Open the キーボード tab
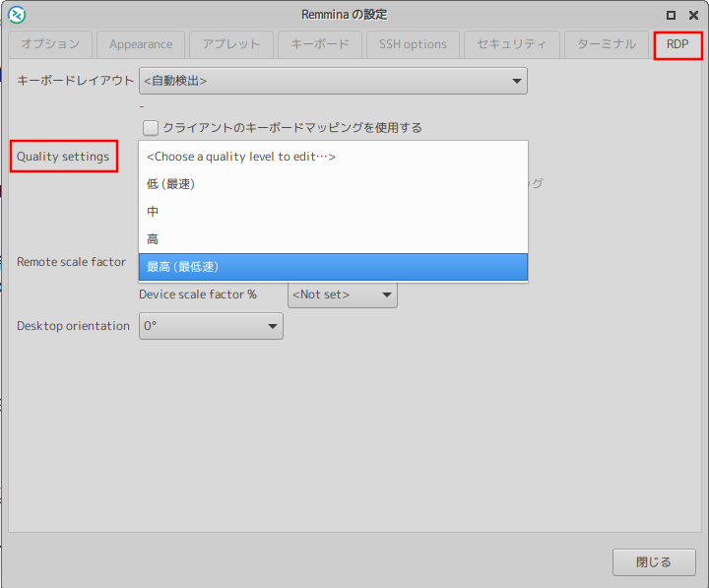This screenshot has width=709, height=588. click(x=320, y=44)
